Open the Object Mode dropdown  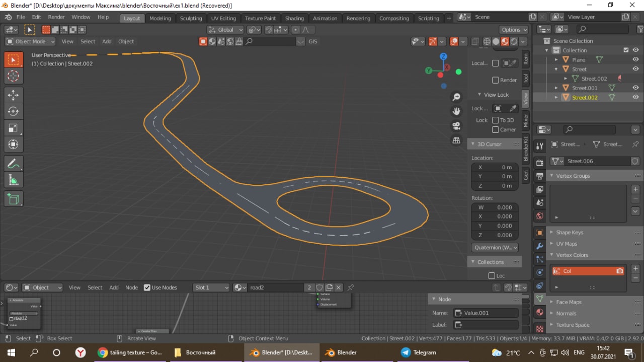coord(31,42)
